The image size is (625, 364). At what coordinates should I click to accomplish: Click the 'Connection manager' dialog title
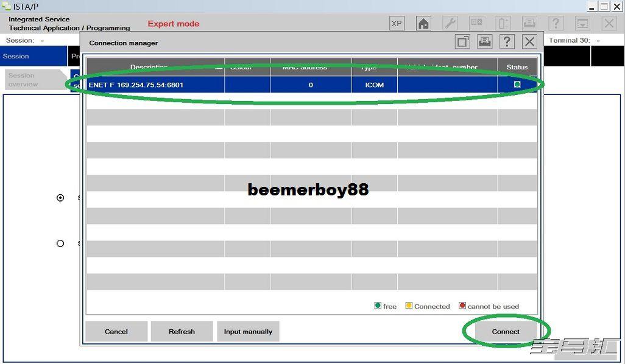pyautogui.click(x=124, y=43)
